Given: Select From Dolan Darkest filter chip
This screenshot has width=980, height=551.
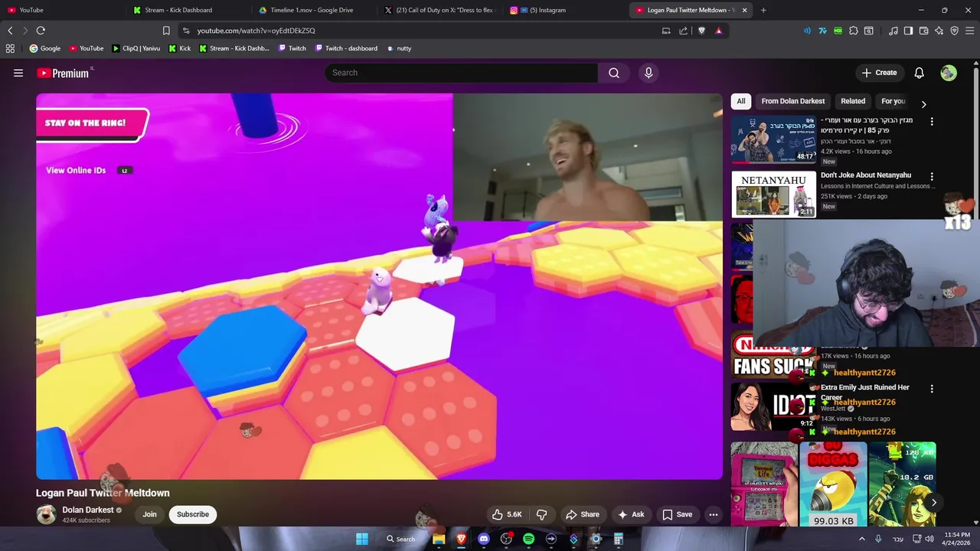Looking at the screenshot, I should pos(792,101).
